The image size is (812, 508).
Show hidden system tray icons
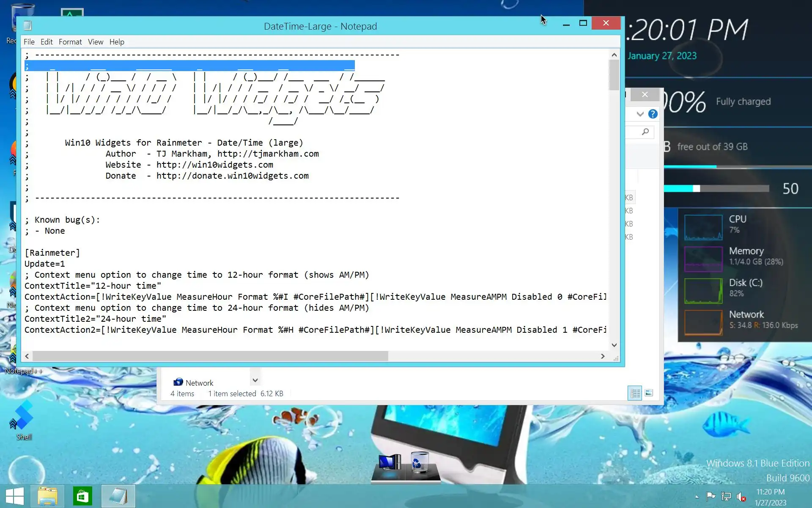coord(697,497)
